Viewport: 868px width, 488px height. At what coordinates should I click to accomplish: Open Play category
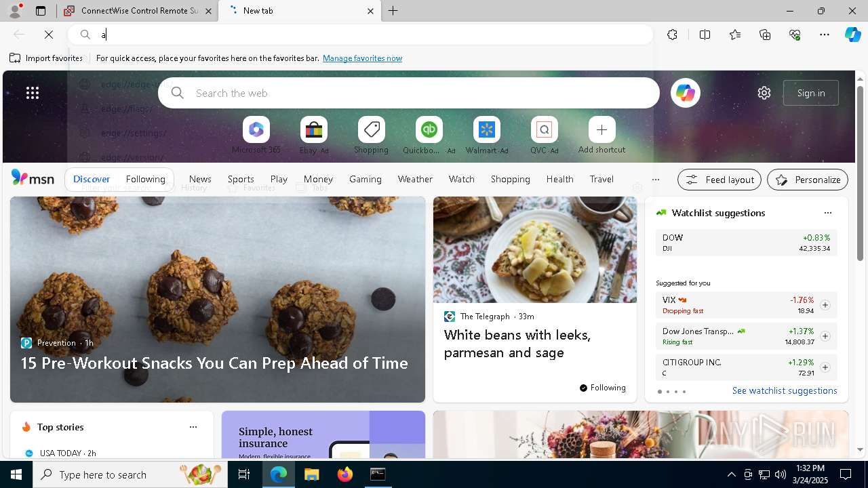(279, 179)
